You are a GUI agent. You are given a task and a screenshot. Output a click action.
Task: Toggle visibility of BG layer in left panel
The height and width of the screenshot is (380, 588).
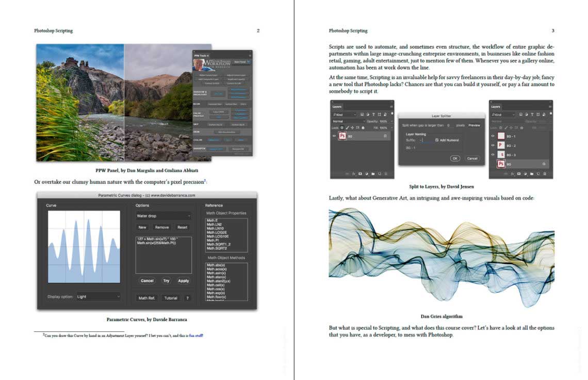334,136
